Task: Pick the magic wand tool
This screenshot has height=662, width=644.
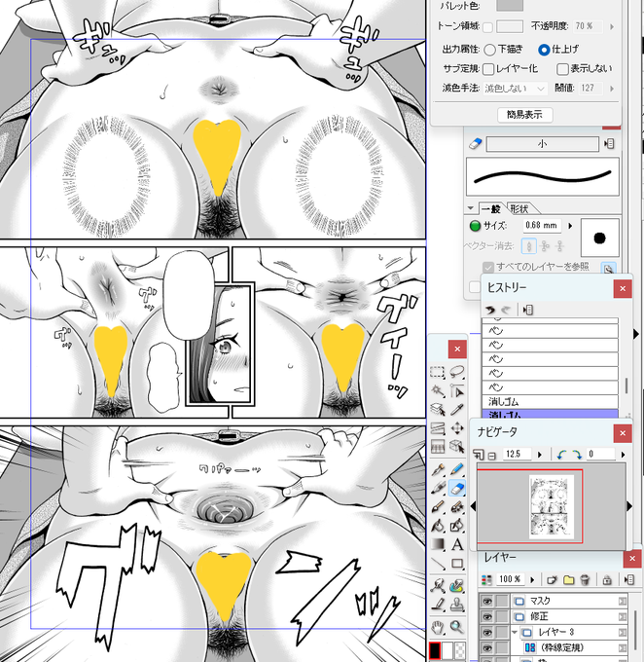Action: (x=438, y=391)
